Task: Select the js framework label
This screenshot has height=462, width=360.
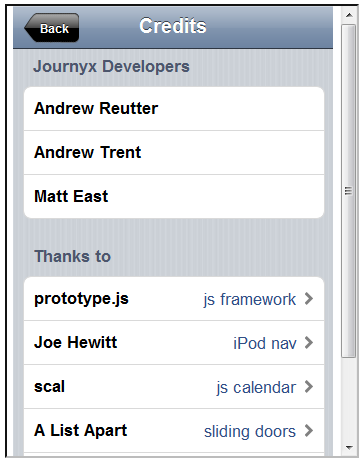Action: [250, 299]
